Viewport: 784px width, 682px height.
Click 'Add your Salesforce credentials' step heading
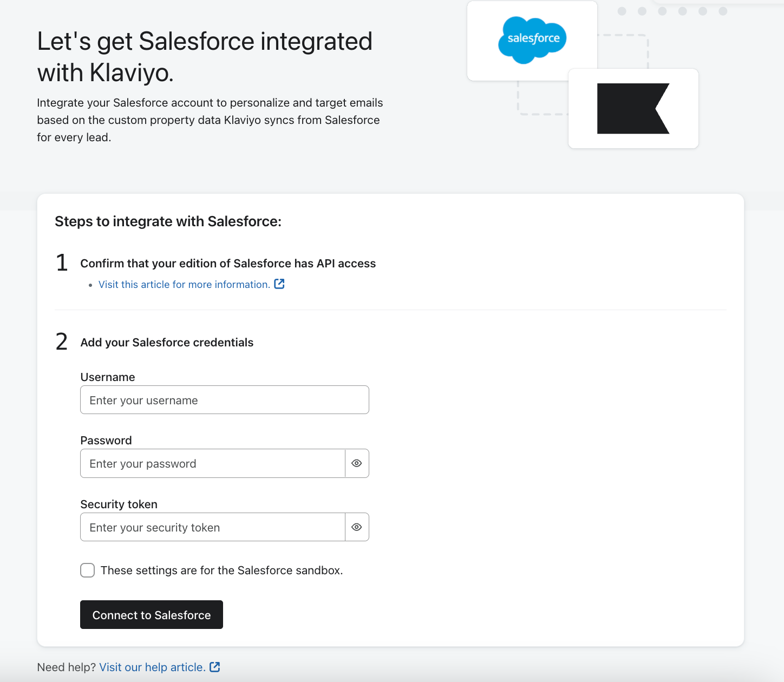(167, 343)
